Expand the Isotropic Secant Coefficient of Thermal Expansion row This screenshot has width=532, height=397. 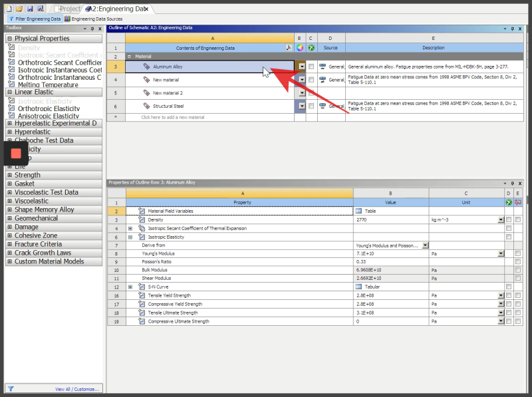(130, 228)
